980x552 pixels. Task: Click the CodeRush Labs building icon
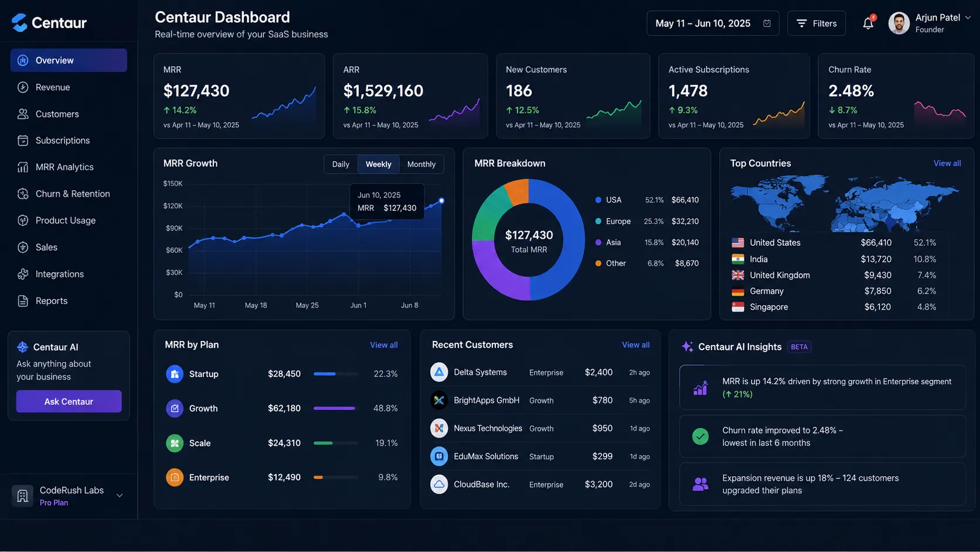(22, 496)
